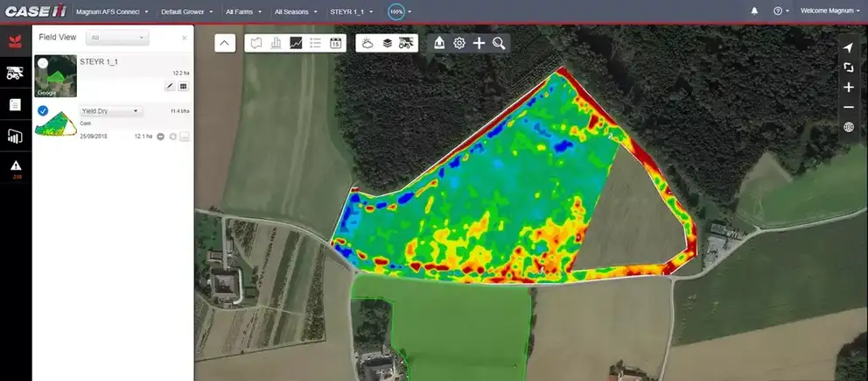Select the line graph toolbar icon
The width and height of the screenshot is (868, 381).
pyautogui.click(x=296, y=43)
